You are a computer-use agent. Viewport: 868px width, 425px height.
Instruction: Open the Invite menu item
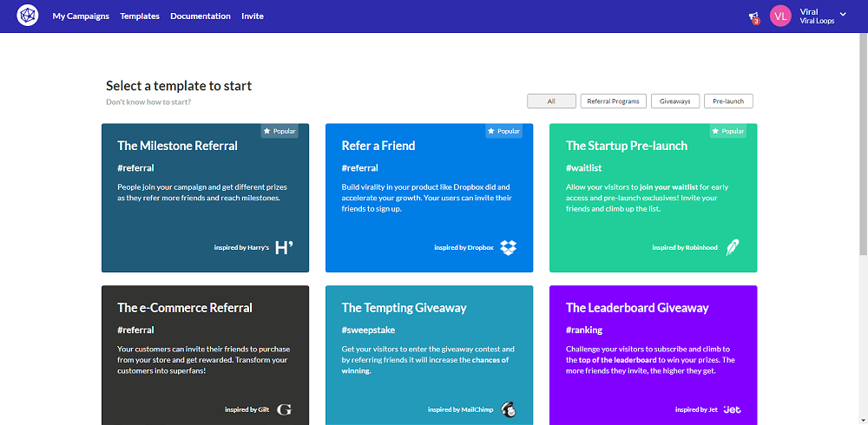pyautogui.click(x=253, y=16)
